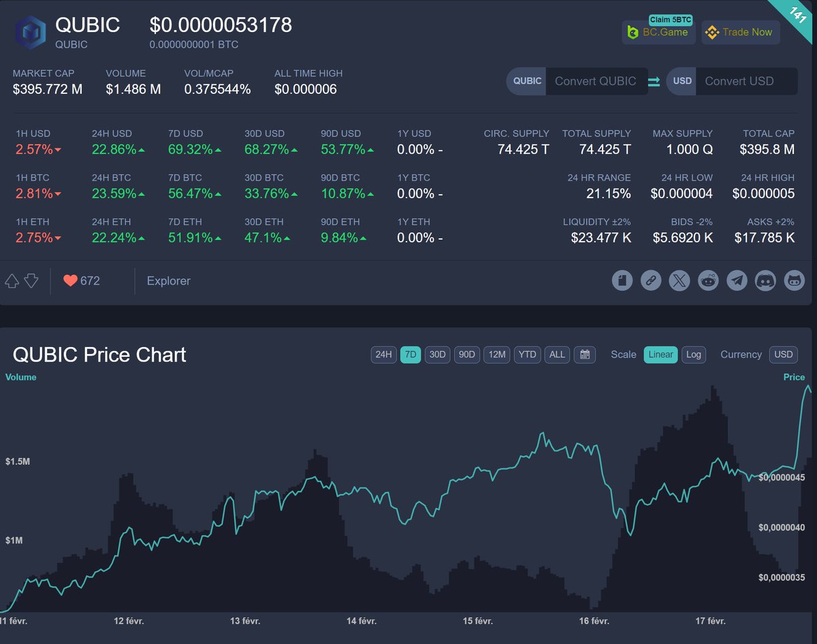817x644 pixels.
Task: Swap conversion direction with arrows icon
Action: tap(654, 81)
